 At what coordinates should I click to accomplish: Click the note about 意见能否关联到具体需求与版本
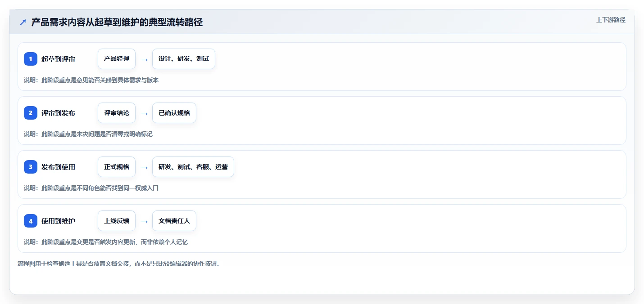(x=91, y=80)
